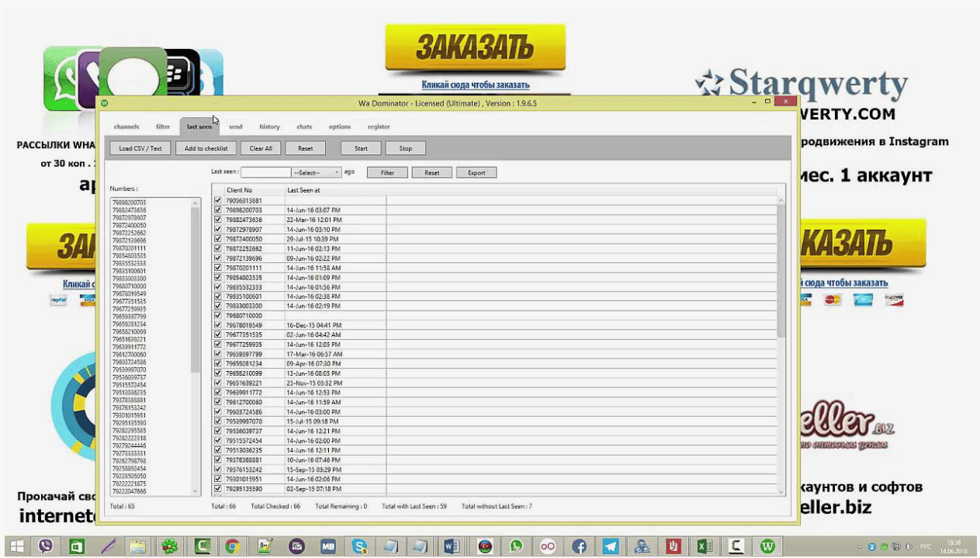The height and width of the screenshot is (558, 980).
Task: Export the last seen results
Action: [476, 172]
